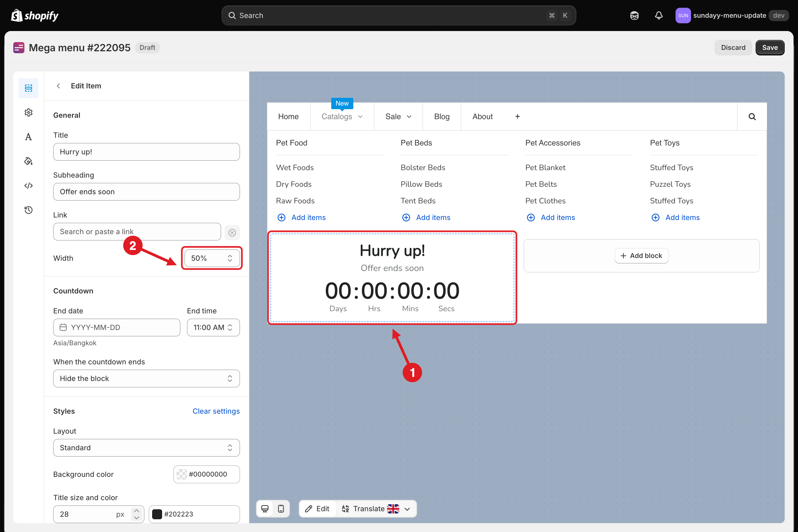Open the Width 50% dropdown

(212, 258)
